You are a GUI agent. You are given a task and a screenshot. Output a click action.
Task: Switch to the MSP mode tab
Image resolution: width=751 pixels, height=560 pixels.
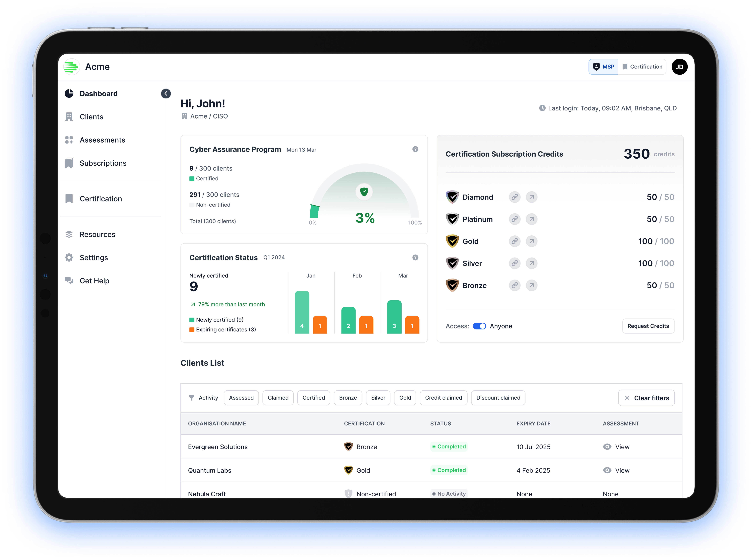point(603,67)
